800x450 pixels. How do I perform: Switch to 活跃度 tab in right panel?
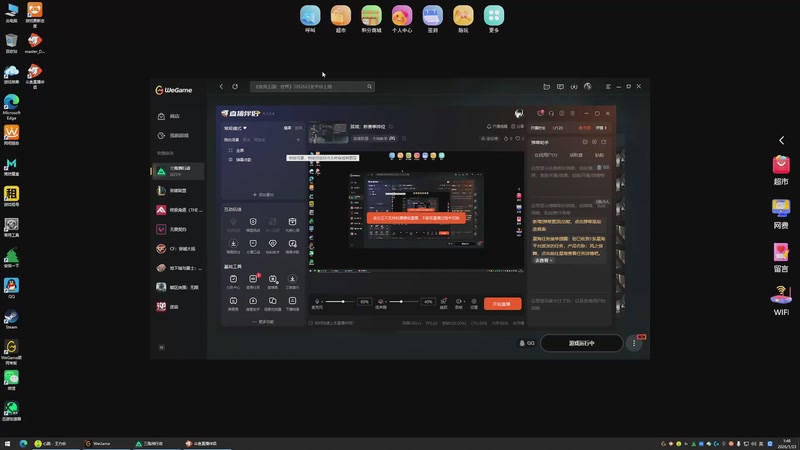click(576, 155)
